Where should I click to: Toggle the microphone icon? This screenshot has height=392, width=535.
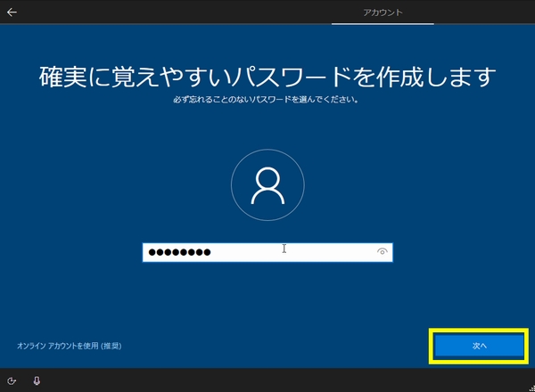(37, 380)
